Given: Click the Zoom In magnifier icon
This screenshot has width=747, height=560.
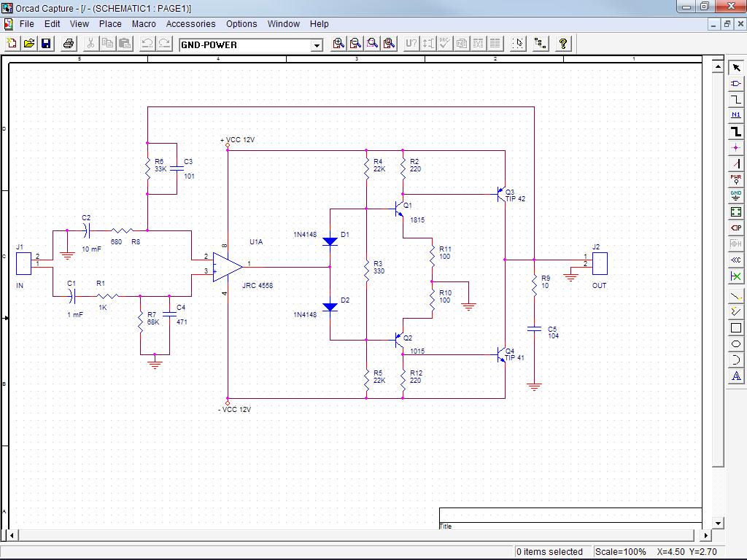Looking at the screenshot, I should coord(338,44).
